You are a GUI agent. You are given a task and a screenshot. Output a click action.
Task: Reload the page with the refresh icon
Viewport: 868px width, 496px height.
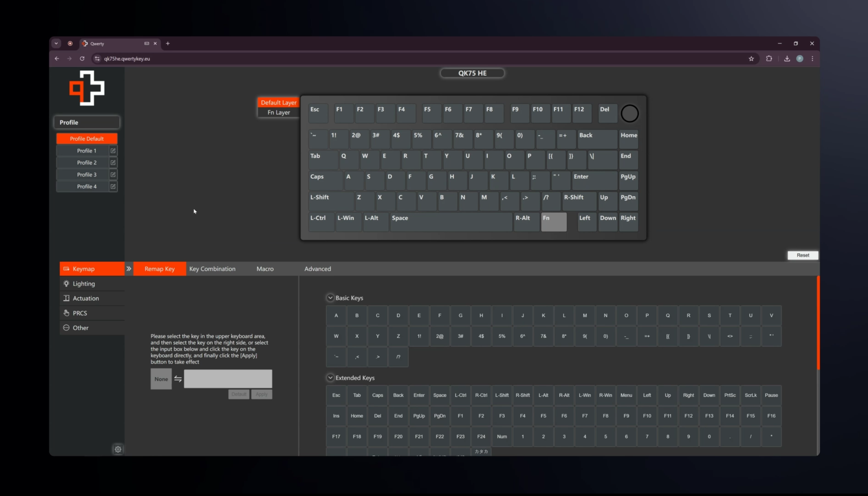(x=82, y=59)
